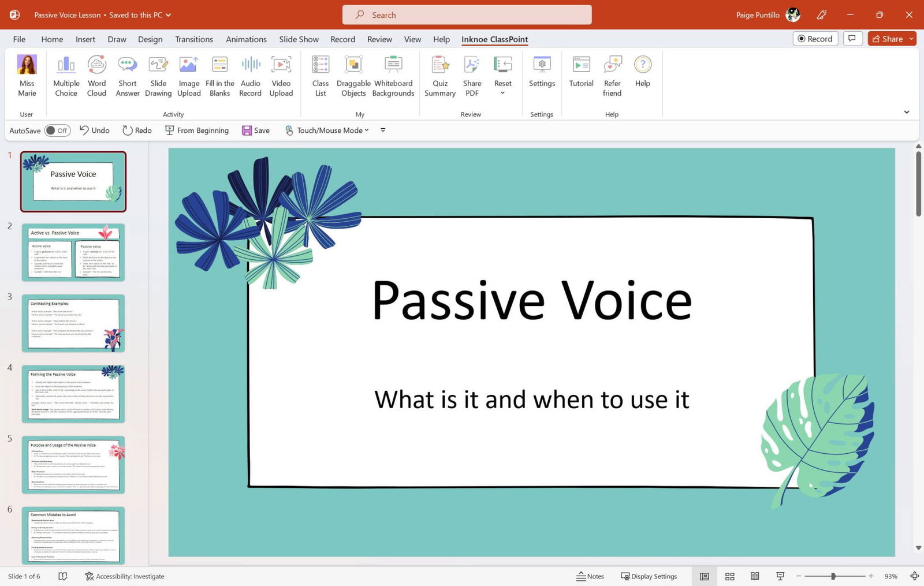
Task: Collapse the ribbon with the chevron
Action: pyautogui.click(x=907, y=112)
